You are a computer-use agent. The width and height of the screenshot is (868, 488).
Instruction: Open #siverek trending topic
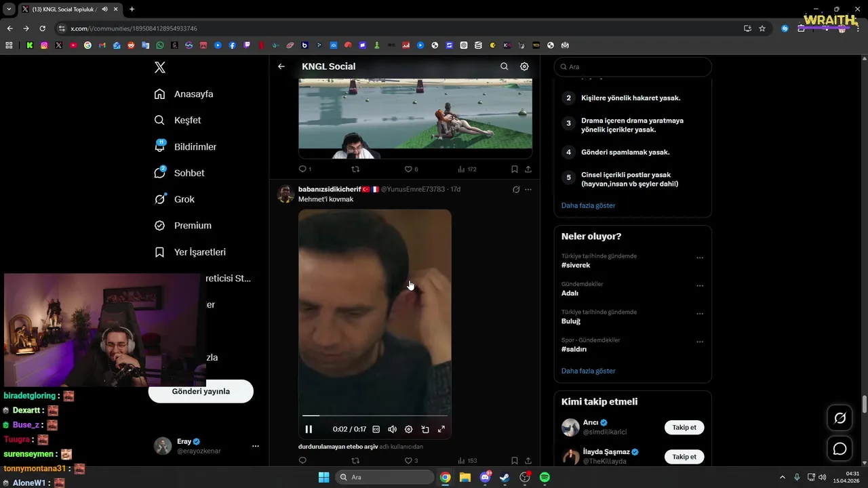pos(576,265)
